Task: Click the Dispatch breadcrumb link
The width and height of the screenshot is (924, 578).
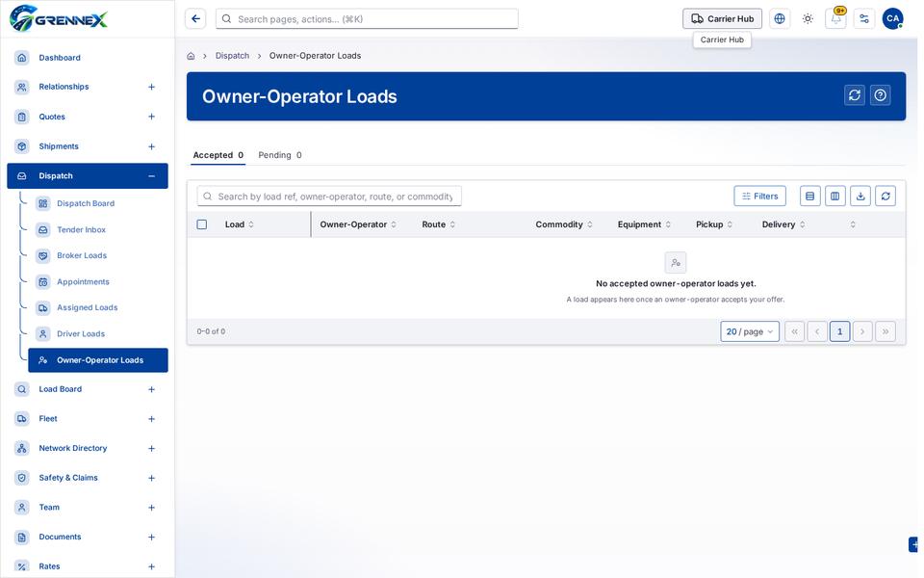Action: click(x=232, y=56)
